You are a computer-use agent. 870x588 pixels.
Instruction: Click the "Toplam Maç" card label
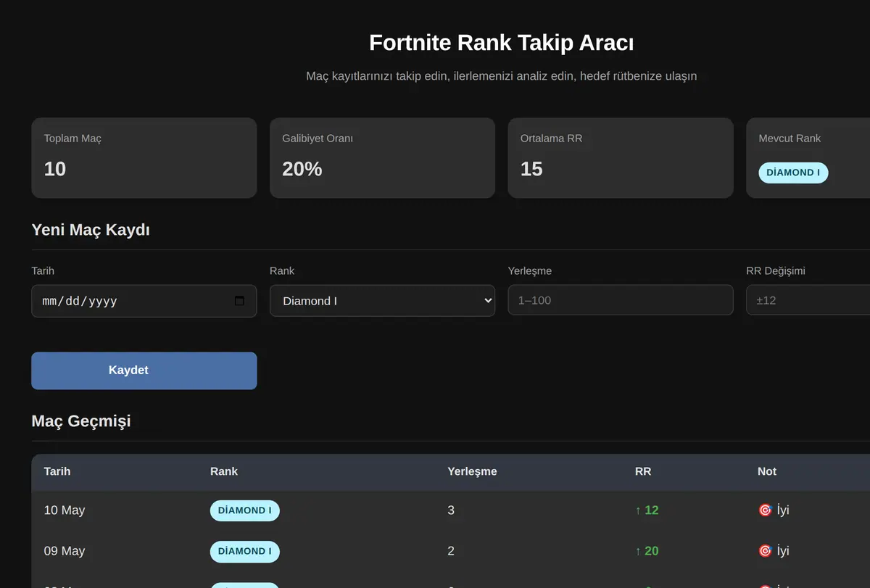(72, 138)
